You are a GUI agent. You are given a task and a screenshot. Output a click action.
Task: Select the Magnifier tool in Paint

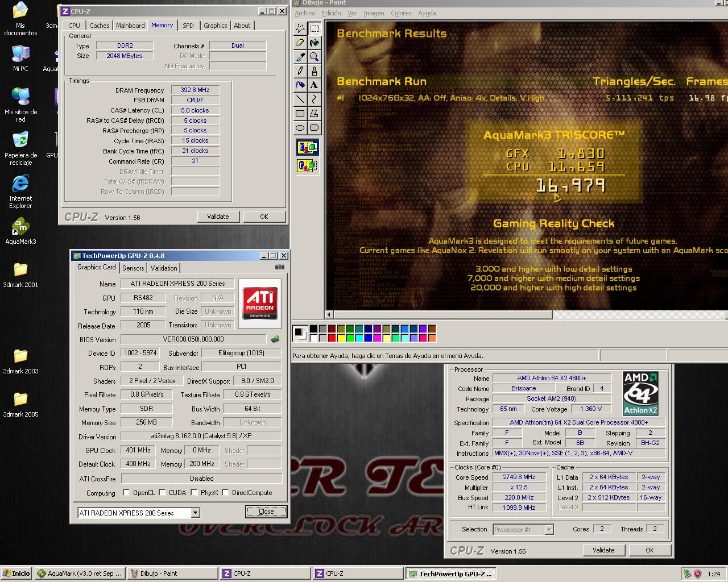tap(315, 57)
